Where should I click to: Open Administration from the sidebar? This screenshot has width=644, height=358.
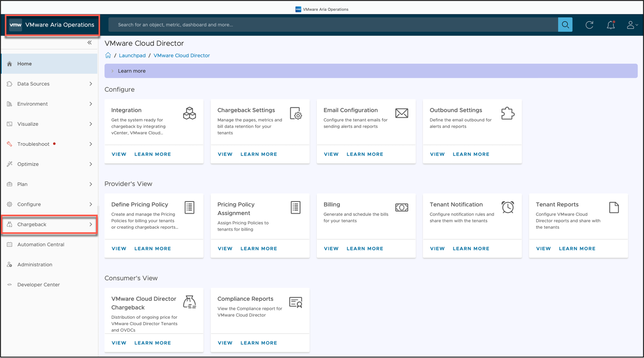coord(35,265)
